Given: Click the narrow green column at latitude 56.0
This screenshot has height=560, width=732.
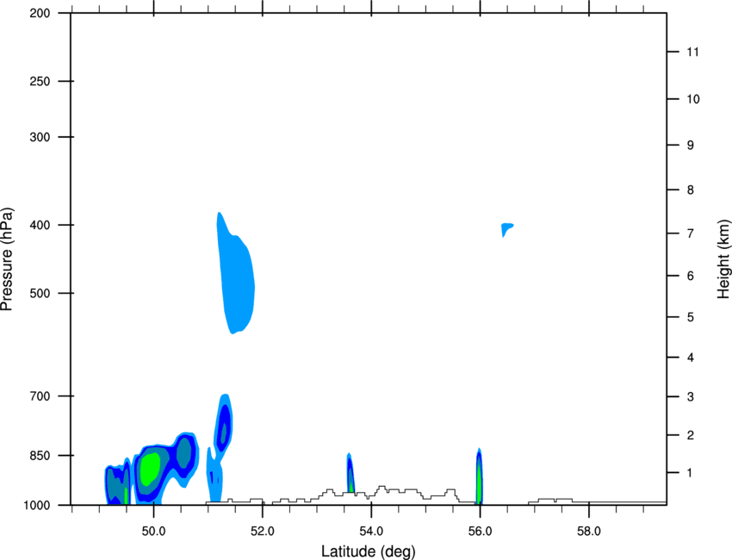Looking at the screenshot, I should tap(479, 481).
